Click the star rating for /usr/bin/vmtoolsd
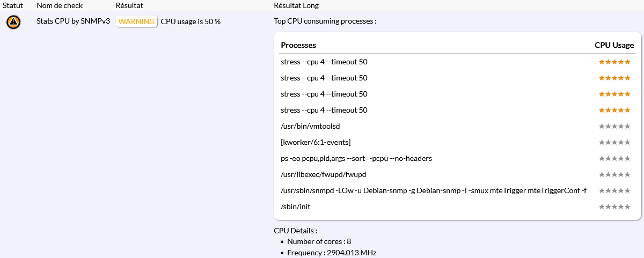Viewport: 644px width, 258px height. click(x=614, y=127)
